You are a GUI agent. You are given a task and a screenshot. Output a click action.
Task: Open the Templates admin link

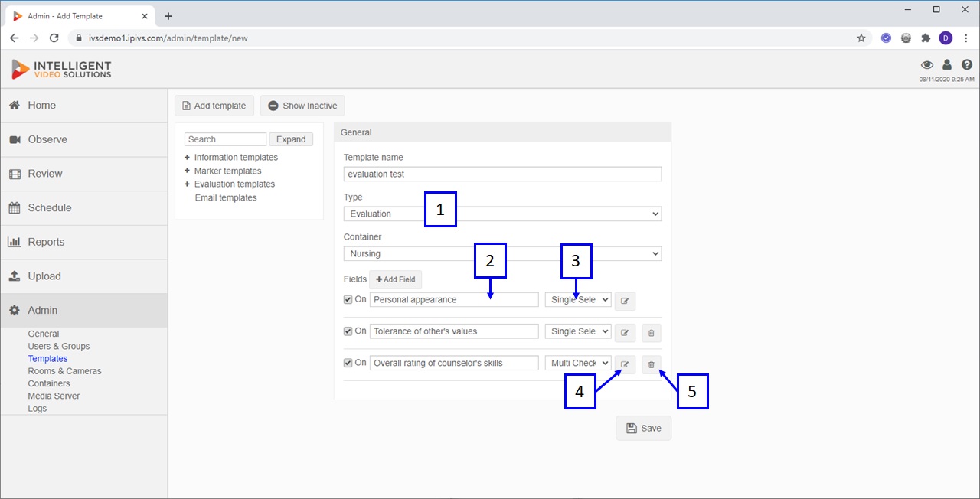pyautogui.click(x=47, y=359)
